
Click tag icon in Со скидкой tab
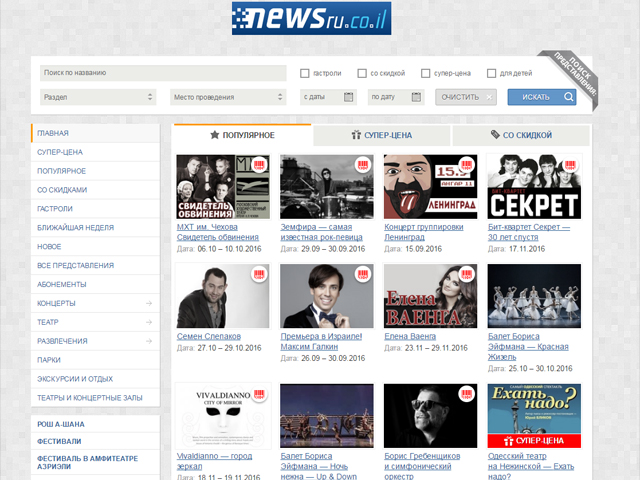tap(495, 134)
